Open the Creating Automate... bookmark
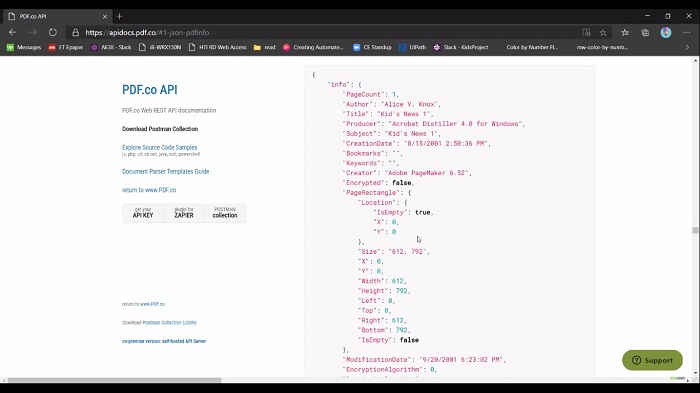Viewport: 700px width, 393px height. click(313, 47)
